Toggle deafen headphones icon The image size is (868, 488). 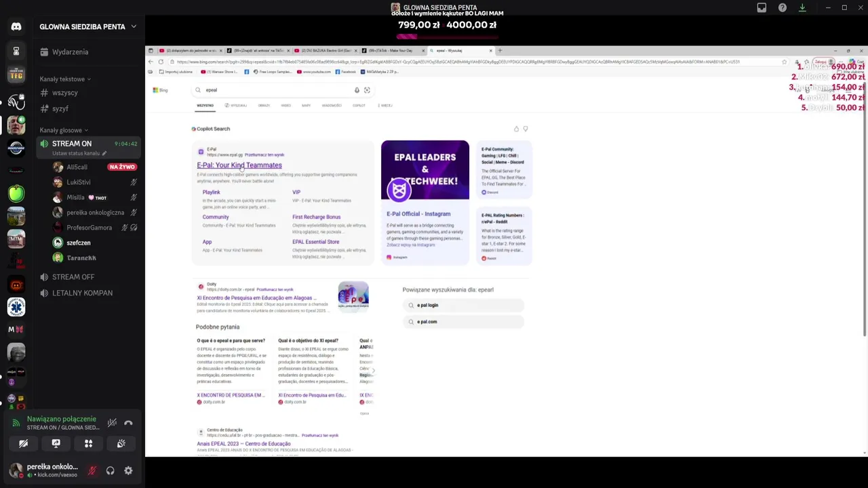coord(110,470)
